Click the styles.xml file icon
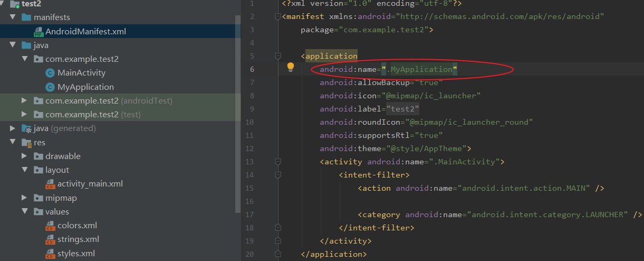The width and height of the screenshot is (644, 261). click(50, 253)
